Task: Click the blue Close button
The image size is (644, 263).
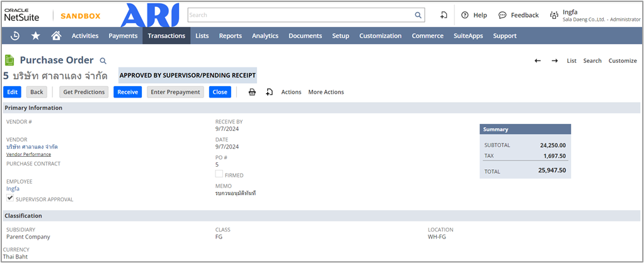Action: (x=220, y=92)
